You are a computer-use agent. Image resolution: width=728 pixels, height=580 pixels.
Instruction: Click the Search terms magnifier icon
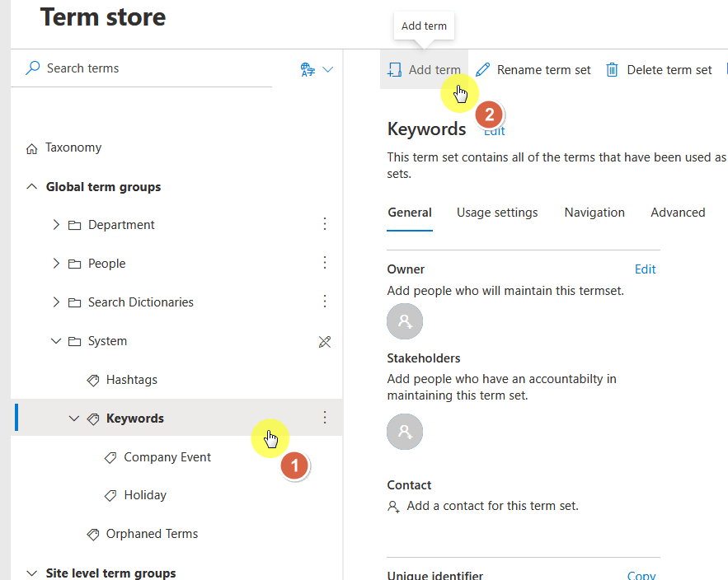pyautogui.click(x=32, y=68)
